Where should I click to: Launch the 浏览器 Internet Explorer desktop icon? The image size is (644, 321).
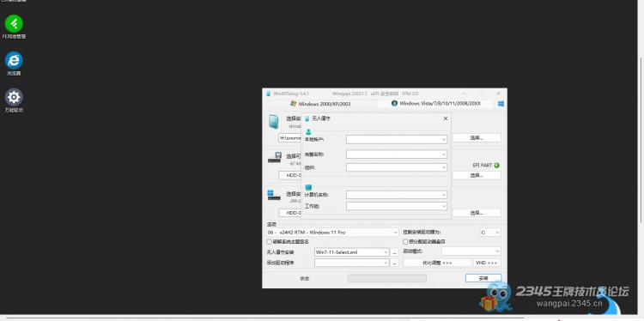coord(14,64)
